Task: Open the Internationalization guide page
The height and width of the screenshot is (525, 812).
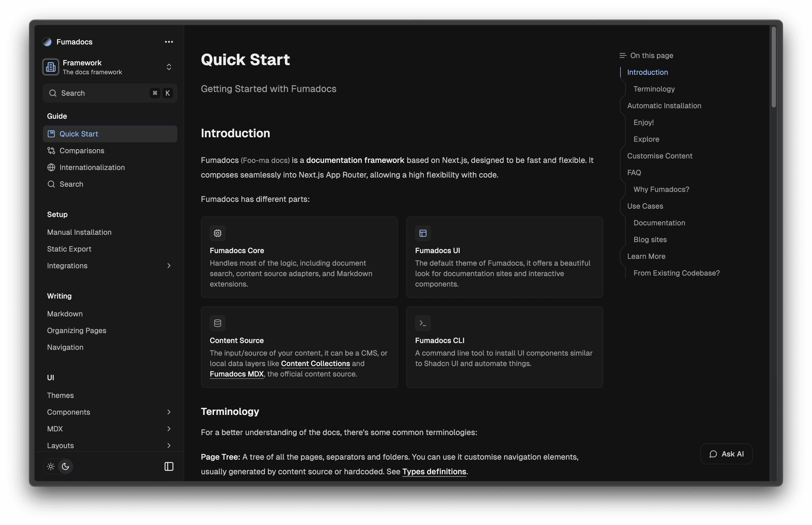Action: (92, 167)
